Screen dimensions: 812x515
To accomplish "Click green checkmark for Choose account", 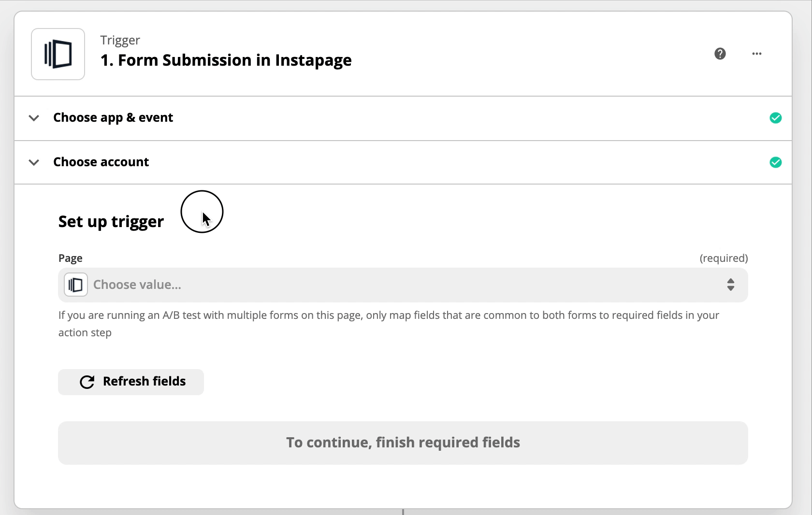I will (x=776, y=162).
